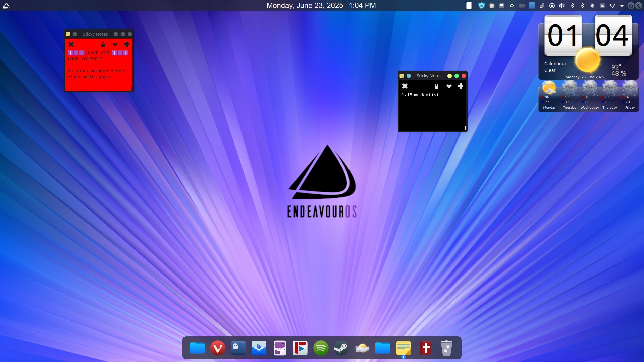This screenshot has height=362, width=644.
Task: Click the pause circle tray icon
Action: 552,6
